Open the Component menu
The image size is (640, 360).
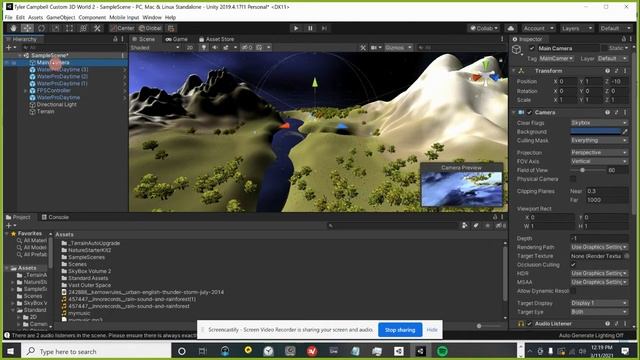(x=92, y=18)
